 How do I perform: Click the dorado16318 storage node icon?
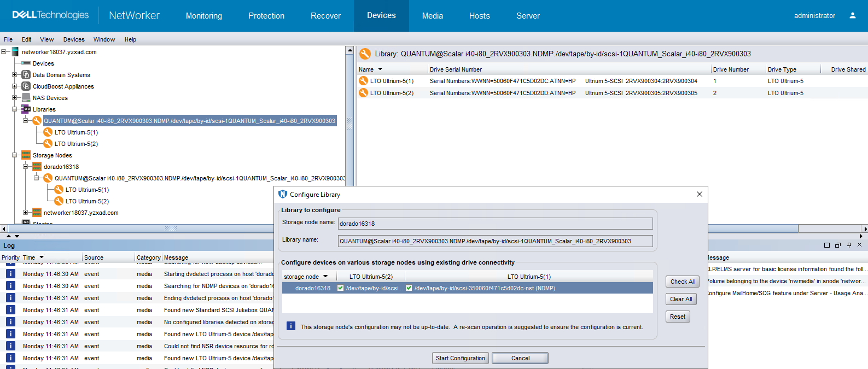pyautogui.click(x=37, y=167)
